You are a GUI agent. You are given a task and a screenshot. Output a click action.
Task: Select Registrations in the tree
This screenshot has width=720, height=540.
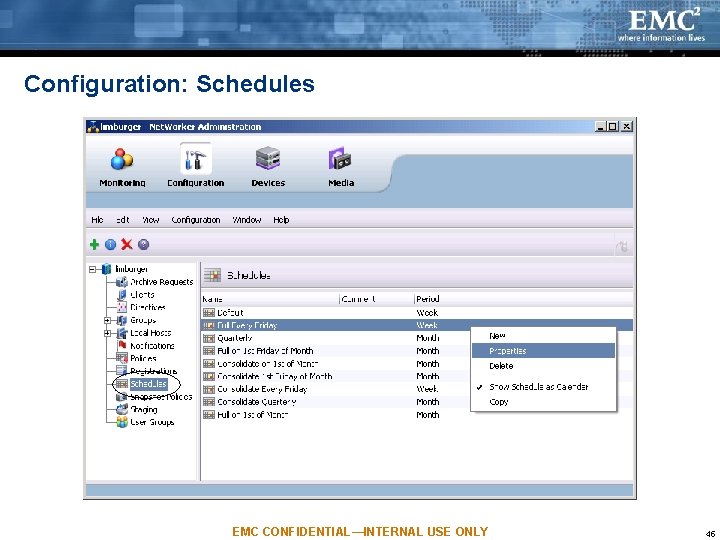coord(153,371)
